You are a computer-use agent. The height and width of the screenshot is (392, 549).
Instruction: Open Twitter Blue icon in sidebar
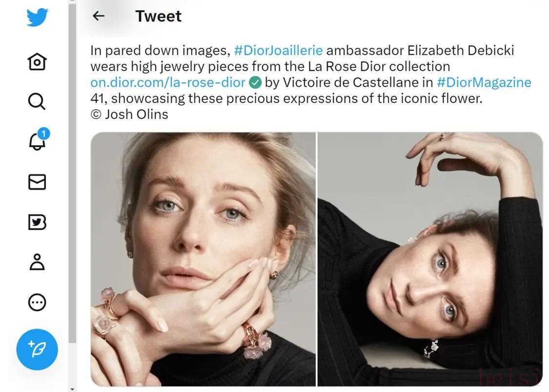[37, 222]
